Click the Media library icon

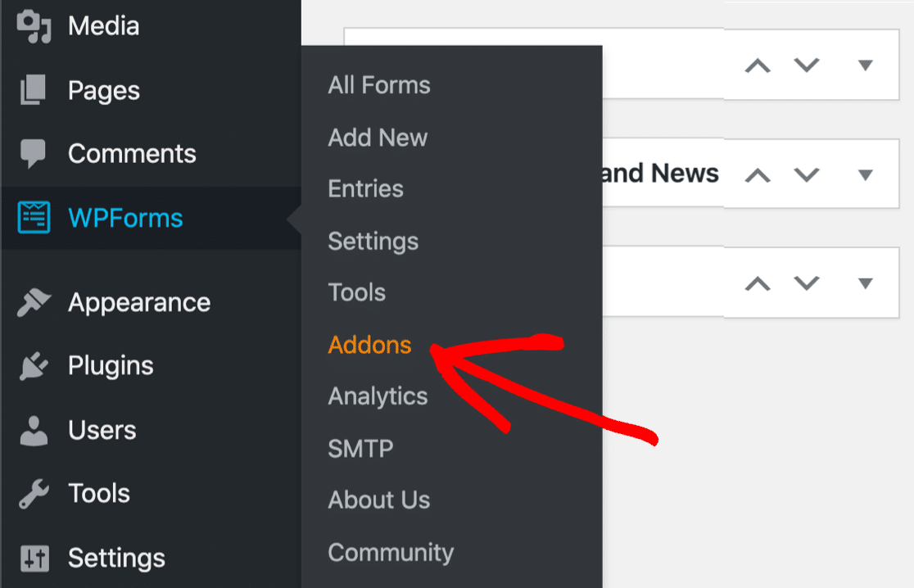34,26
